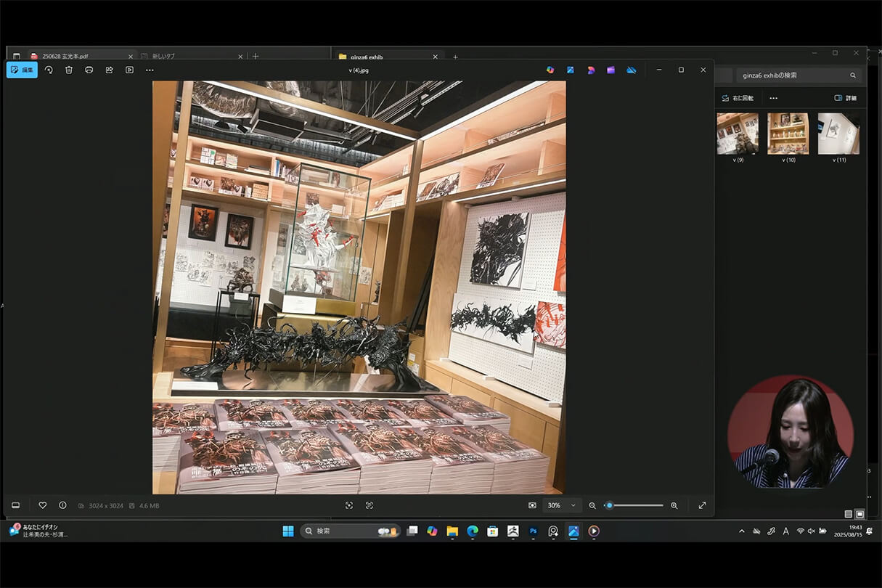Select the v (10) thumbnail
The image size is (882, 588).
click(x=788, y=134)
